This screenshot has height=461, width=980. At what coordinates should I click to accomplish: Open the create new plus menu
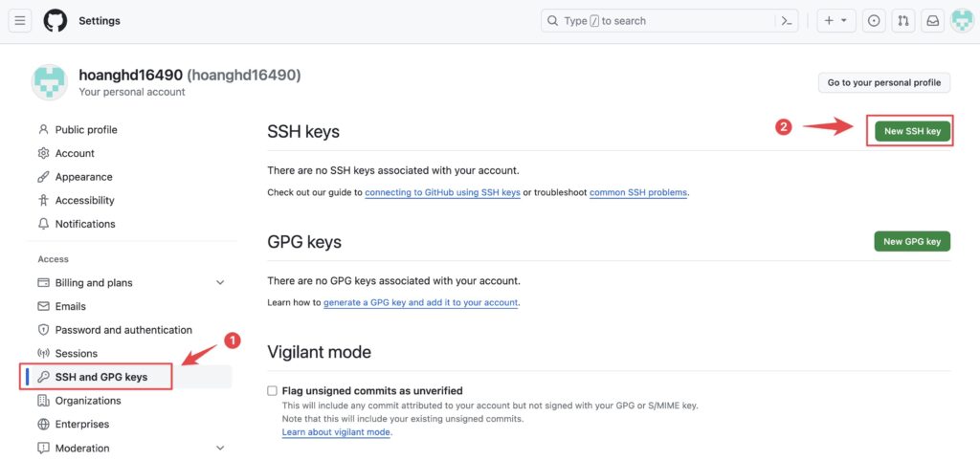[x=835, y=21]
